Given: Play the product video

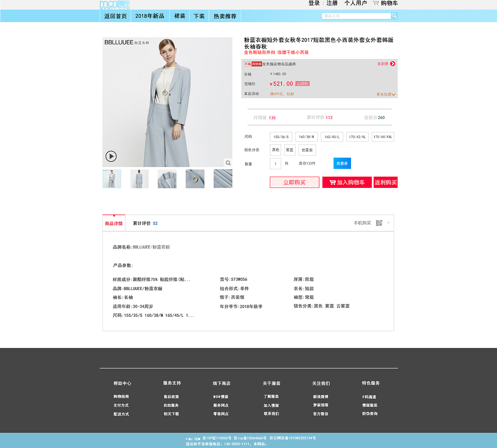Looking at the screenshot, I should point(111,156).
